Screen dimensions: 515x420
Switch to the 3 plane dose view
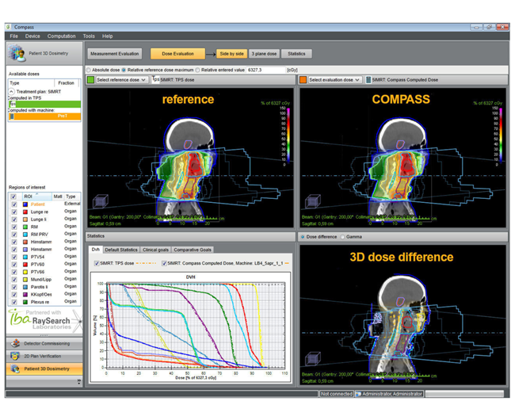(x=264, y=54)
